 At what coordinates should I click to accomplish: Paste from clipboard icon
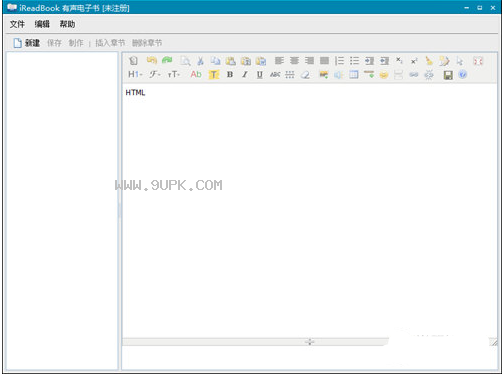click(x=230, y=61)
